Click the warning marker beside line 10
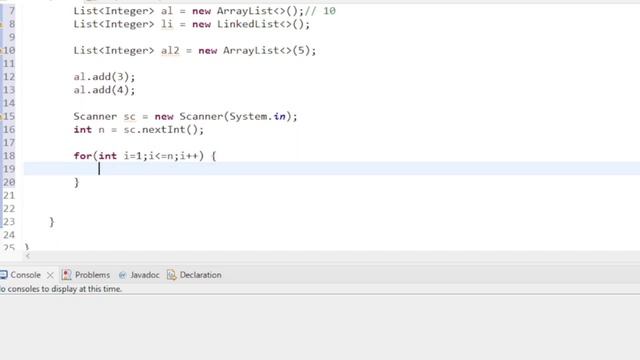 pyautogui.click(x=2, y=51)
